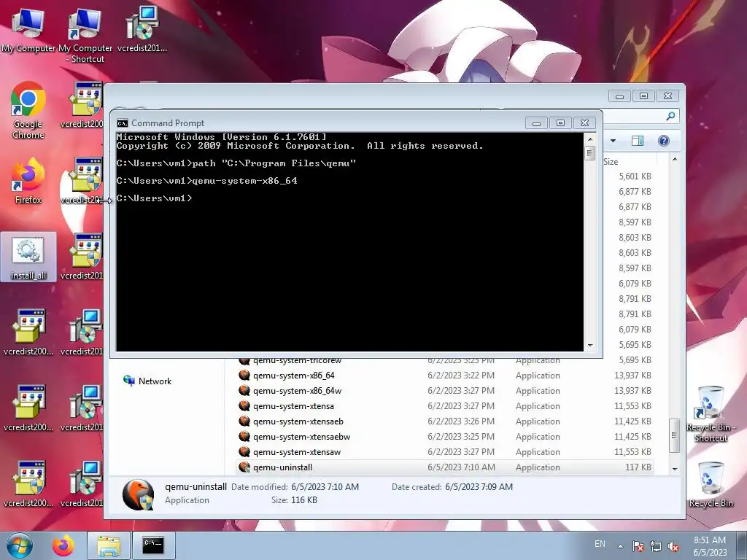Click the Show desktop strip beside the clock
The width and height of the screenshot is (747, 560).
[x=743, y=545]
